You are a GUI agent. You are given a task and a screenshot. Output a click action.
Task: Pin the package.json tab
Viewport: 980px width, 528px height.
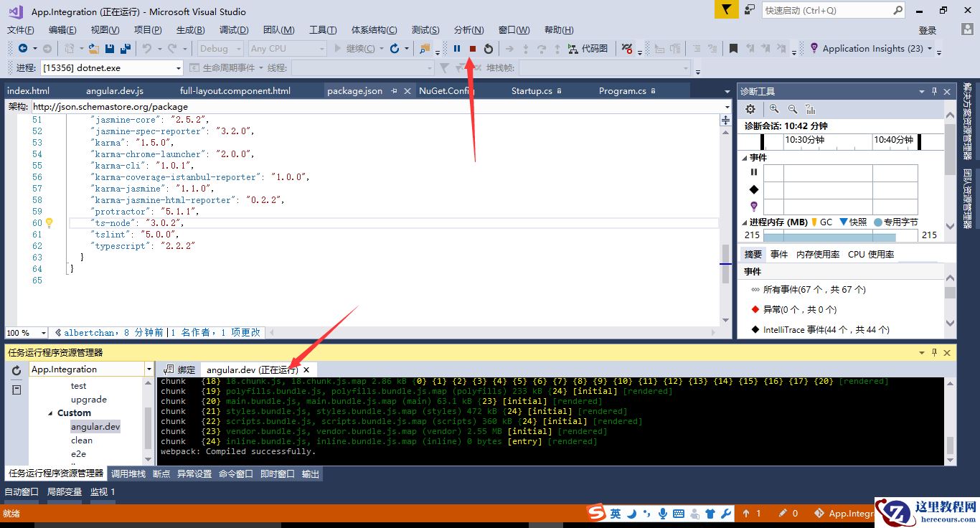394,91
